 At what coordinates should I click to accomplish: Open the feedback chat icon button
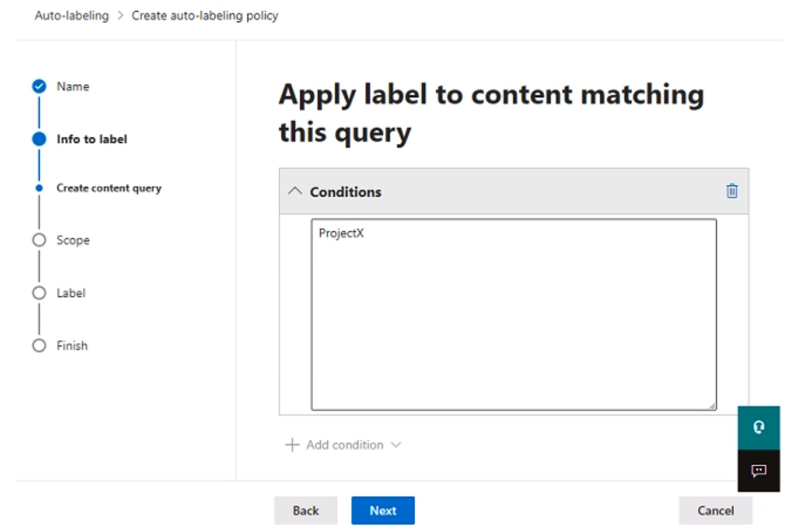(759, 471)
